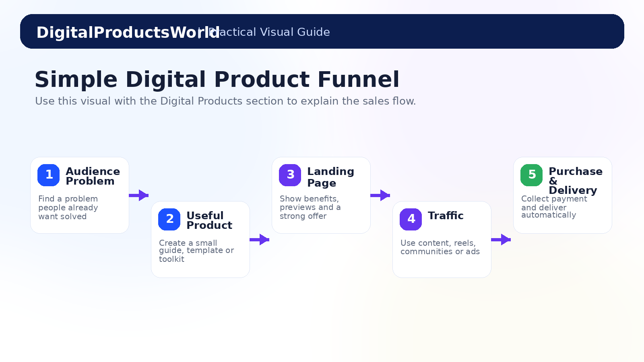644x362 pixels.
Task: Click the DigitalProductsWorld brand name
Action: click(128, 32)
